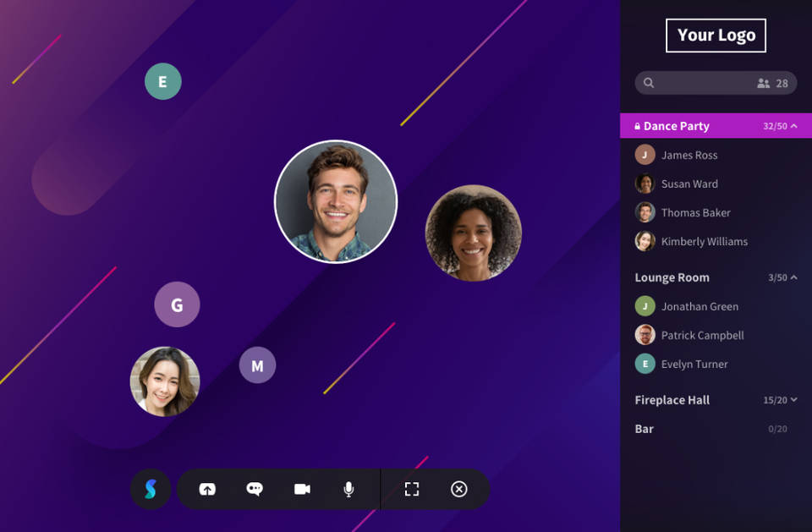Click the 15/20 Fireplace Hall count
Screen dimensions: 812x532
click(x=775, y=400)
